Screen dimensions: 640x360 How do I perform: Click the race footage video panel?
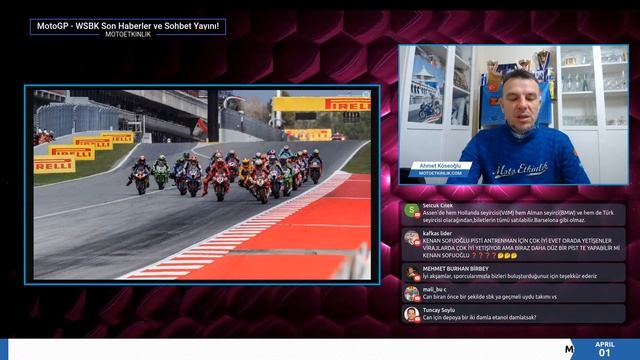202,184
